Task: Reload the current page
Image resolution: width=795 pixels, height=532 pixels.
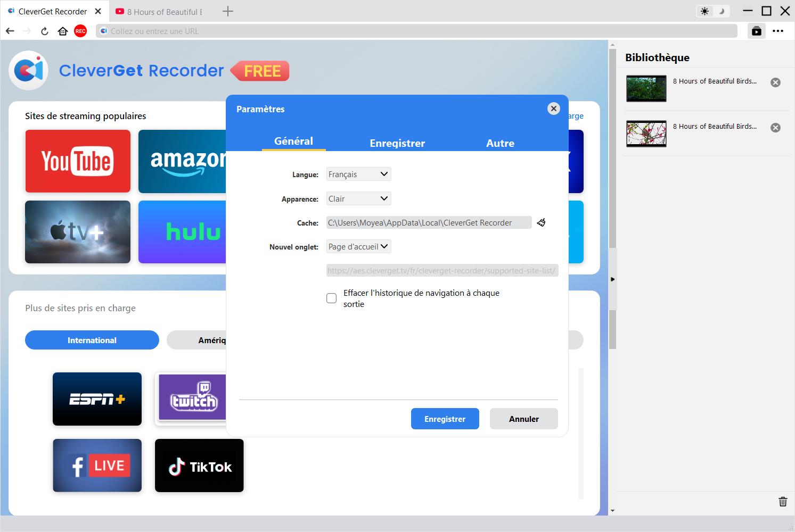Action: tap(45, 31)
